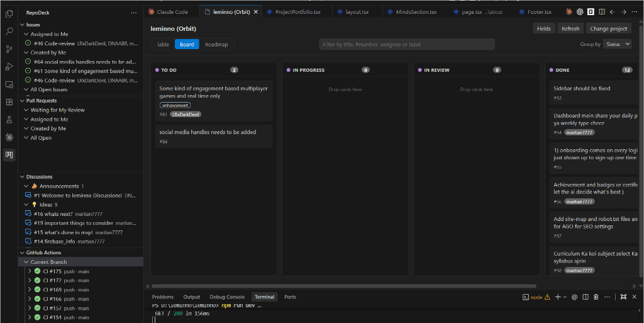Viewport: 644px width, 323px height.
Task: Collapse the Current Branch node
Action: coord(26,262)
